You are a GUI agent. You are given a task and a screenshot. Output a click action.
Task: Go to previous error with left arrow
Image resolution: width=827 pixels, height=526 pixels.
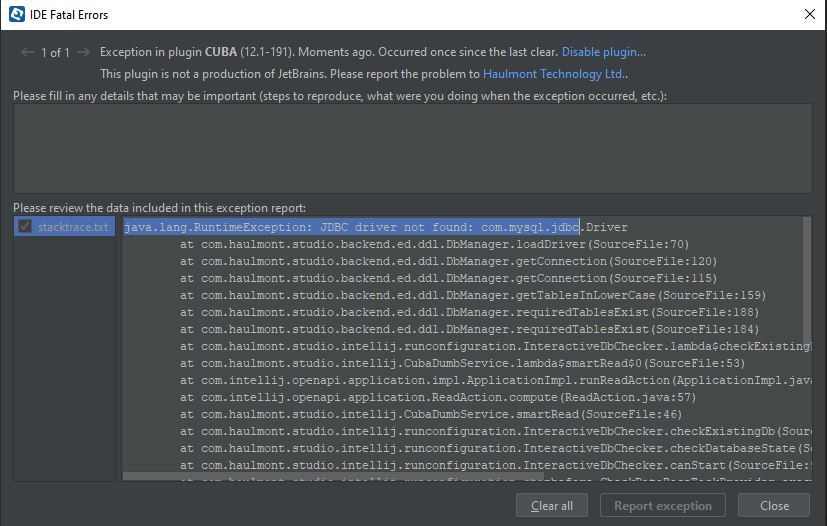[x=27, y=52]
